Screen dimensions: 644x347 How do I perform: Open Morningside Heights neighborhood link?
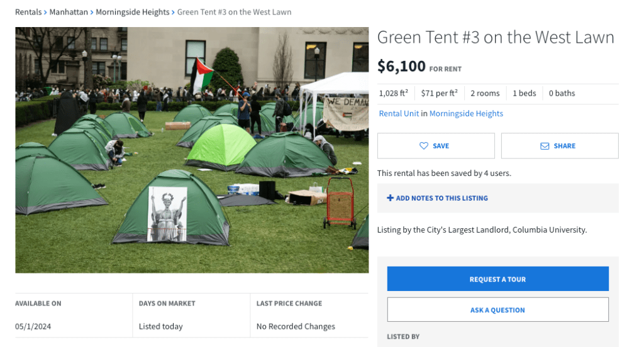466,114
